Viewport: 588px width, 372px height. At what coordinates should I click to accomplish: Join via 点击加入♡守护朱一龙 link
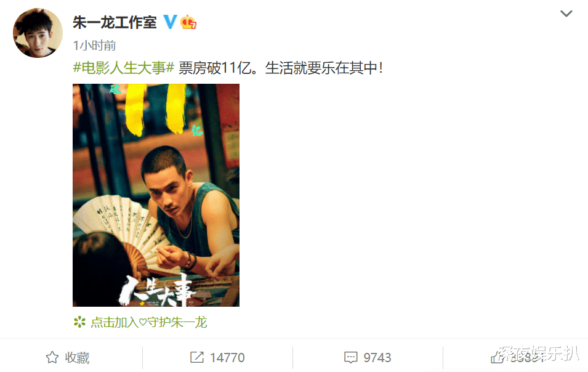(148, 322)
